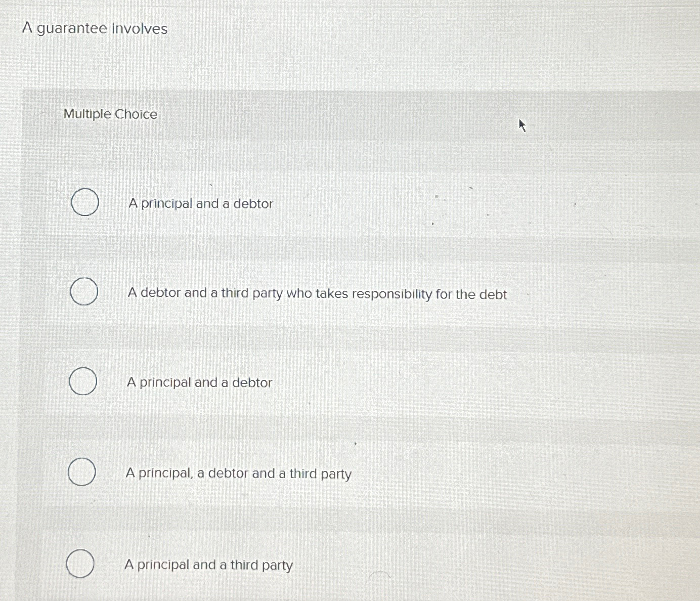Select 'A principal and a third party' option
Image resolution: width=700 pixels, height=601 pixels.
[81, 563]
